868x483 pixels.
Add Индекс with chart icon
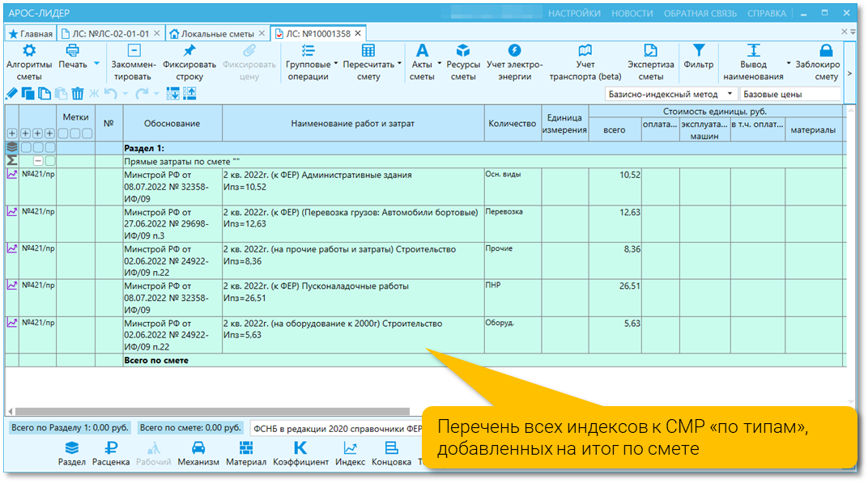[x=350, y=454]
